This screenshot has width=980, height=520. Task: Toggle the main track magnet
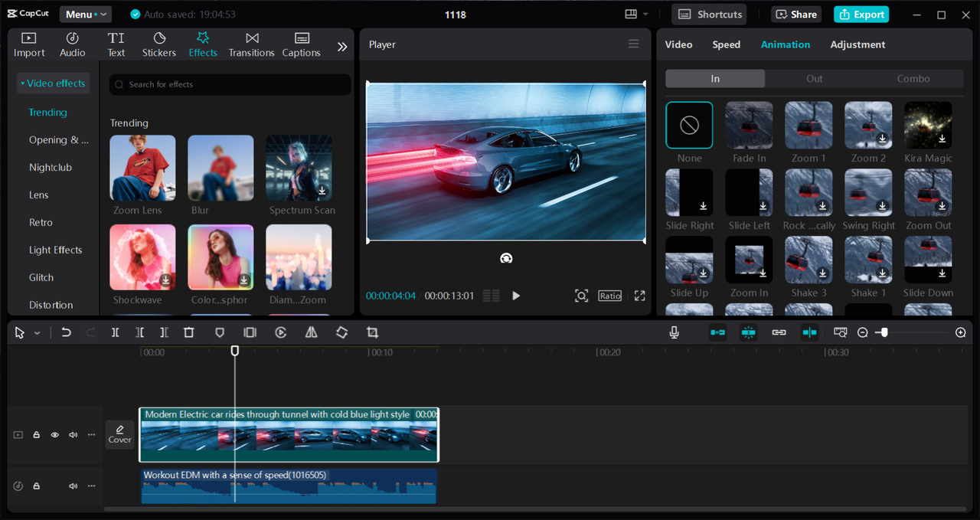(717, 332)
